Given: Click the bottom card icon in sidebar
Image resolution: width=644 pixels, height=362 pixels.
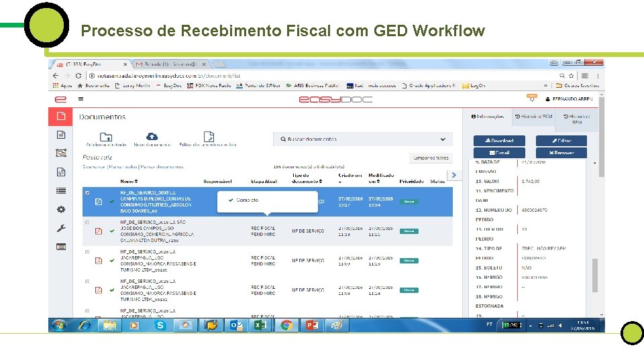Looking at the screenshot, I should click(61, 247).
